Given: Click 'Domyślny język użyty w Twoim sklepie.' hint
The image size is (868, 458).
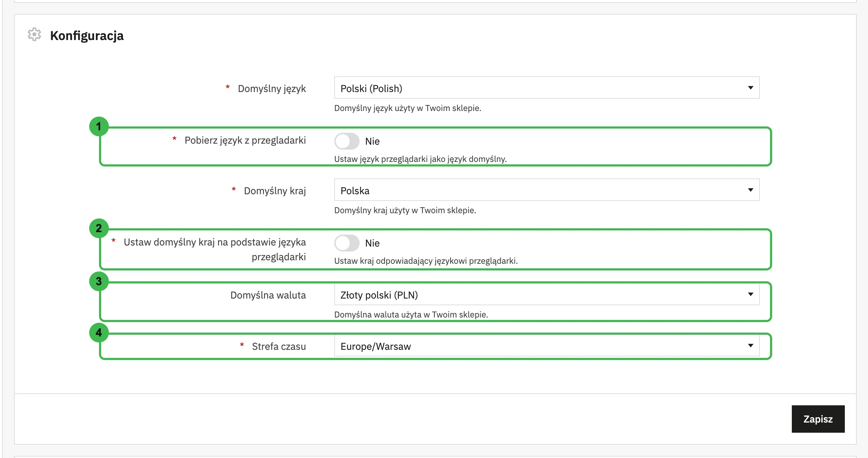Looking at the screenshot, I should [x=408, y=108].
